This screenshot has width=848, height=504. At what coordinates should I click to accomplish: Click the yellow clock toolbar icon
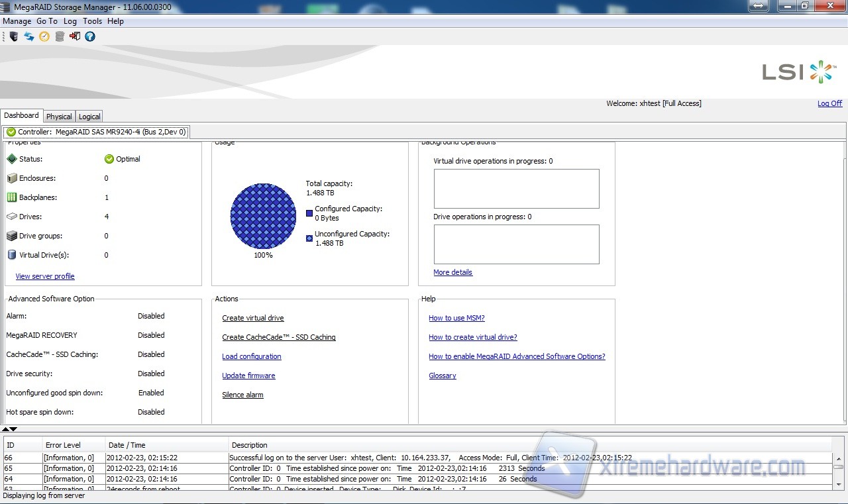click(44, 36)
